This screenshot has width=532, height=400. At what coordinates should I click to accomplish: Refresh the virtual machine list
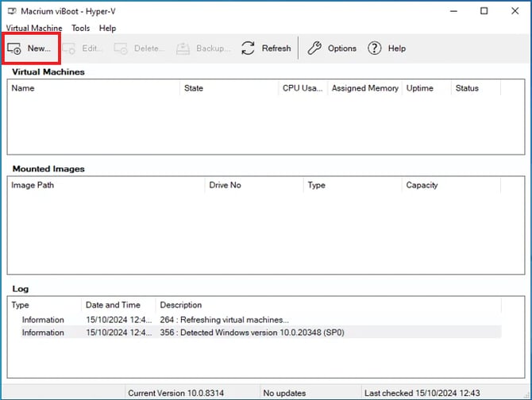coord(266,48)
